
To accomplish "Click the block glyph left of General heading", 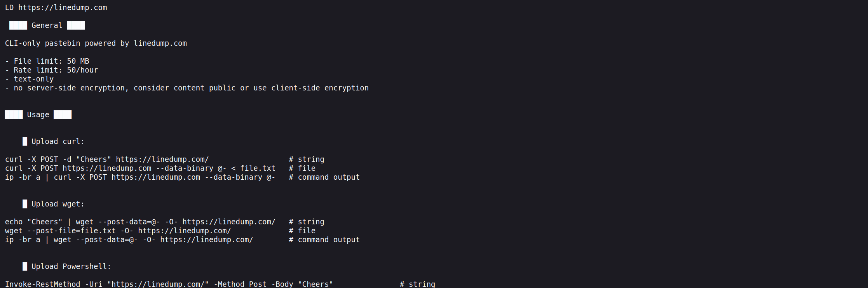I will [18, 26].
